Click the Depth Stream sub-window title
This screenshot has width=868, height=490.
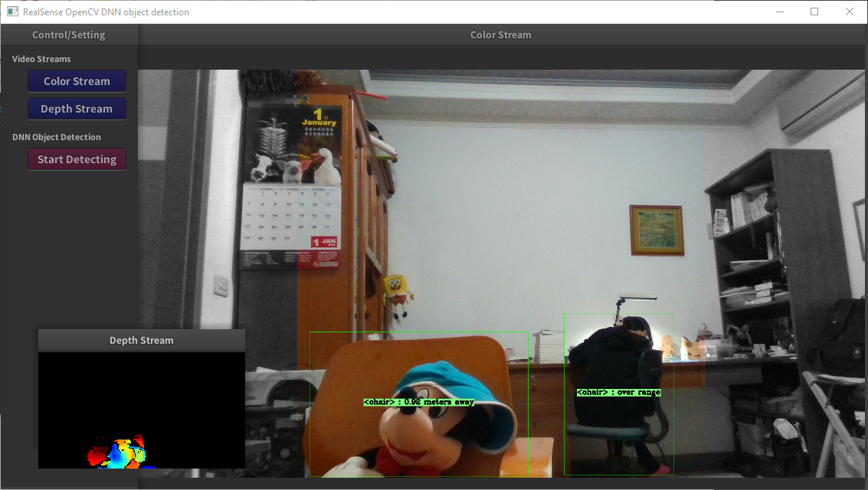142,341
